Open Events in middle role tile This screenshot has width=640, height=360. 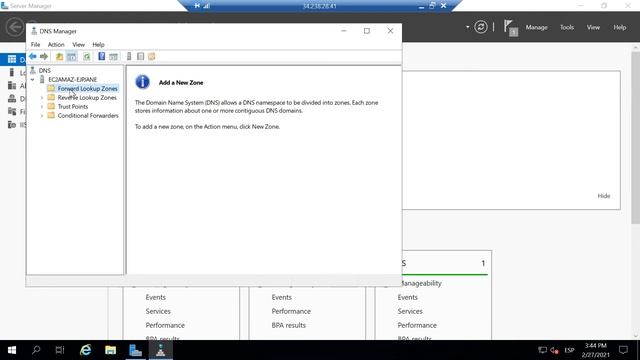coord(282,297)
